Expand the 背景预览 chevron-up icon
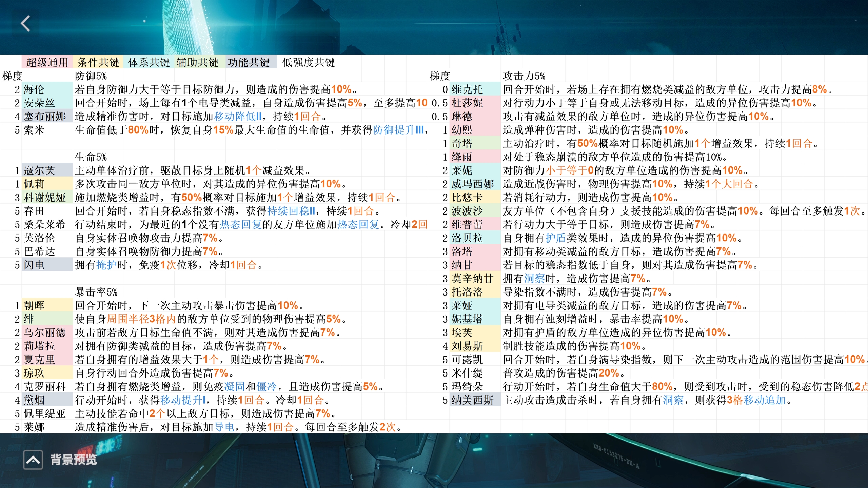Screen dimensions: 868x488 (33, 460)
